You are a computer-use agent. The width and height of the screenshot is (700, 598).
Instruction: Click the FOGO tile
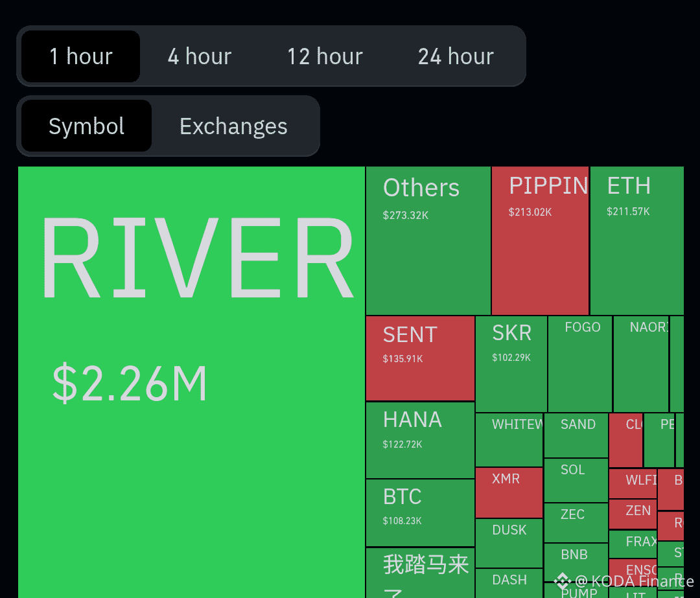point(580,364)
